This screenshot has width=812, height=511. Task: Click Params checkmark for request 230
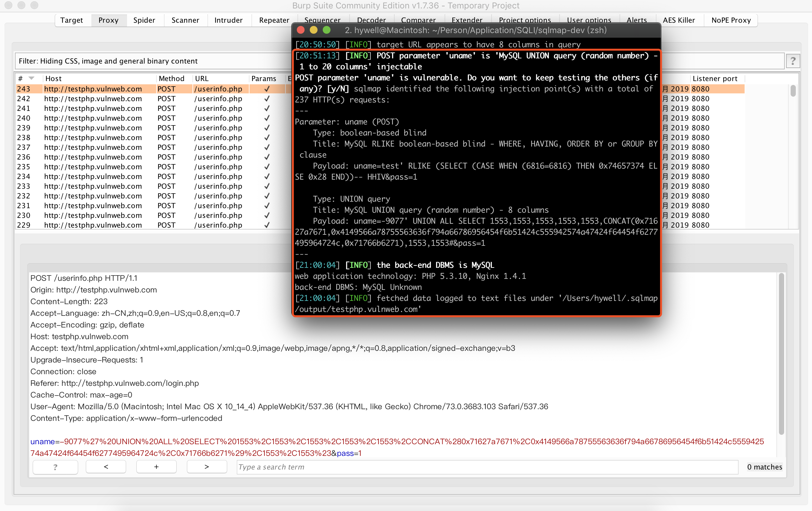pos(267,215)
